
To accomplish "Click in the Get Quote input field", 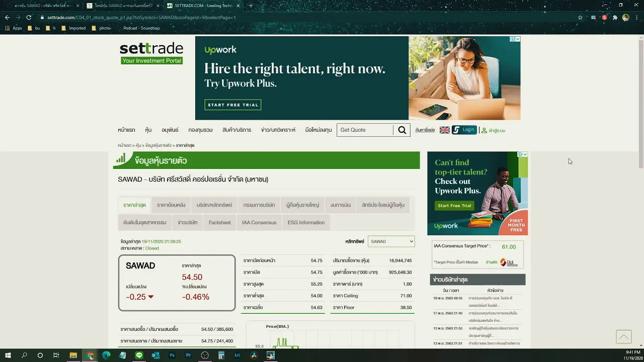I will point(365,130).
